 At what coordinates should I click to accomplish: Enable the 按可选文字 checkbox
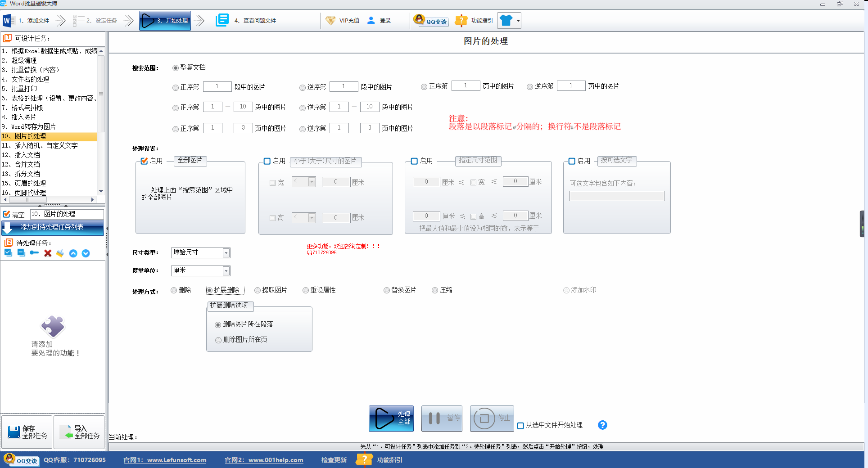click(x=572, y=161)
